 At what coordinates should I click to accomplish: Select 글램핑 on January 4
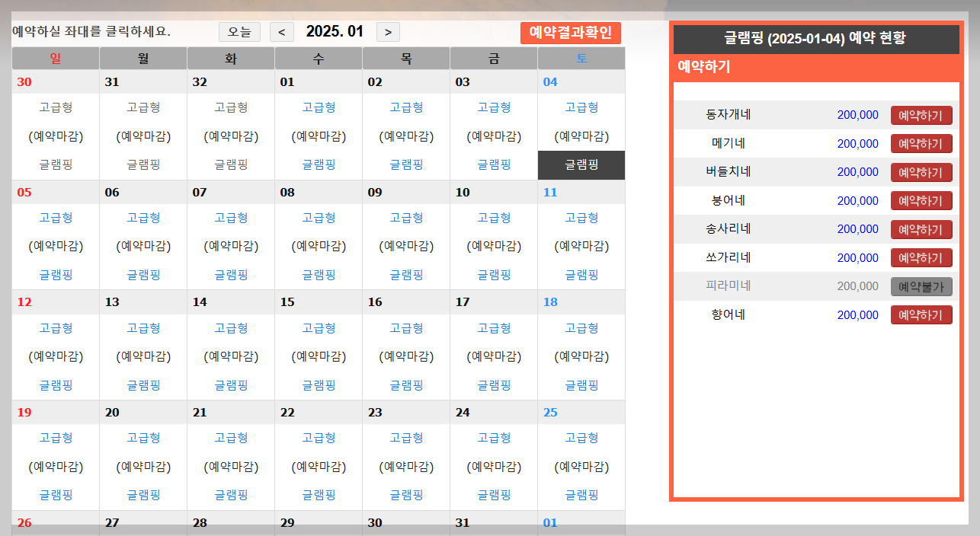[x=581, y=164]
